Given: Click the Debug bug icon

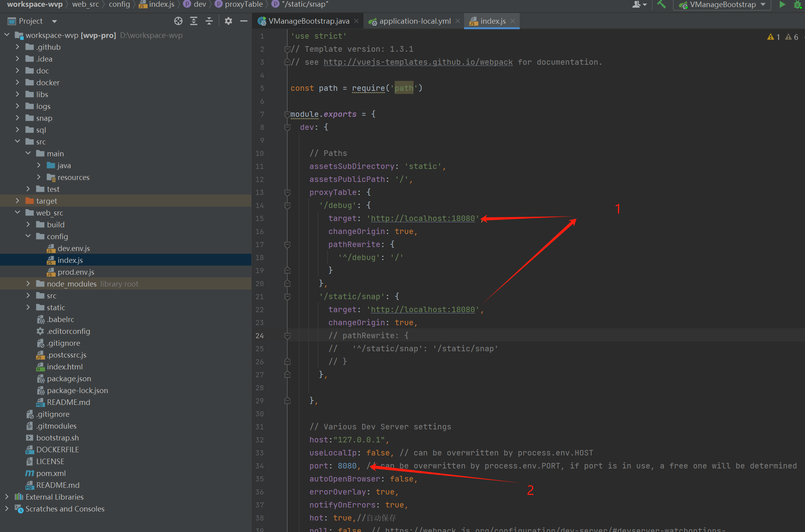Looking at the screenshot, I should (x=797, y=4).
